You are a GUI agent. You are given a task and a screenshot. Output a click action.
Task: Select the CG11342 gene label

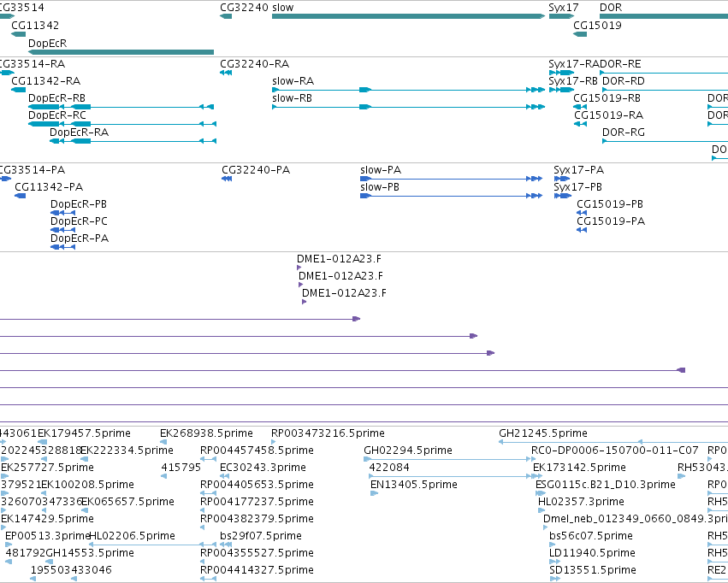[x=35, y=26]
